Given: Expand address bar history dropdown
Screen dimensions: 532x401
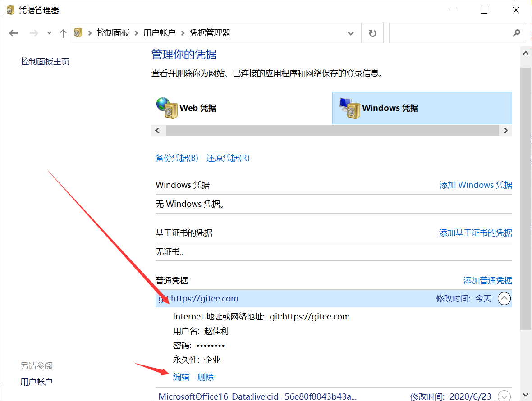Looking at the screenshot, I should (351, 33).
